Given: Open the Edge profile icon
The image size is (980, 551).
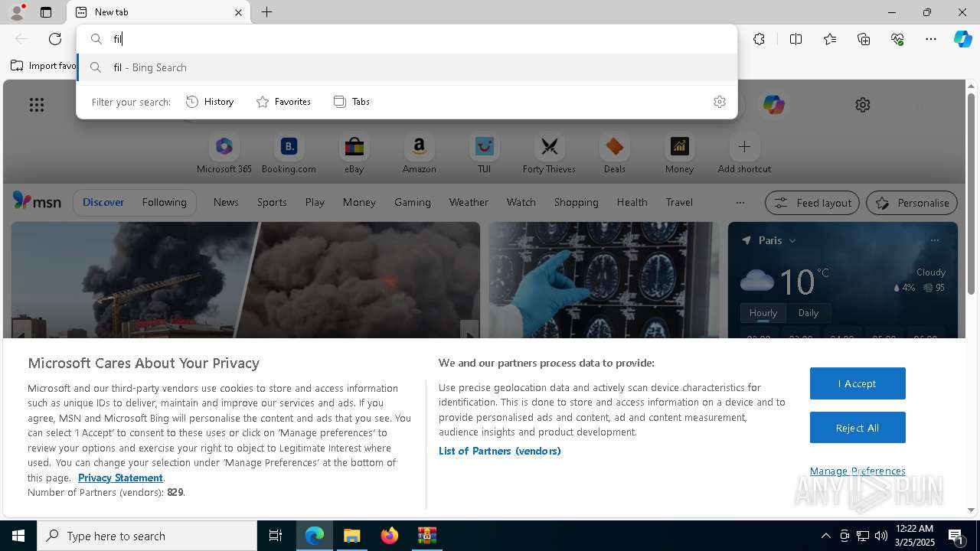Looking at the screenshot, I should 17,12.
